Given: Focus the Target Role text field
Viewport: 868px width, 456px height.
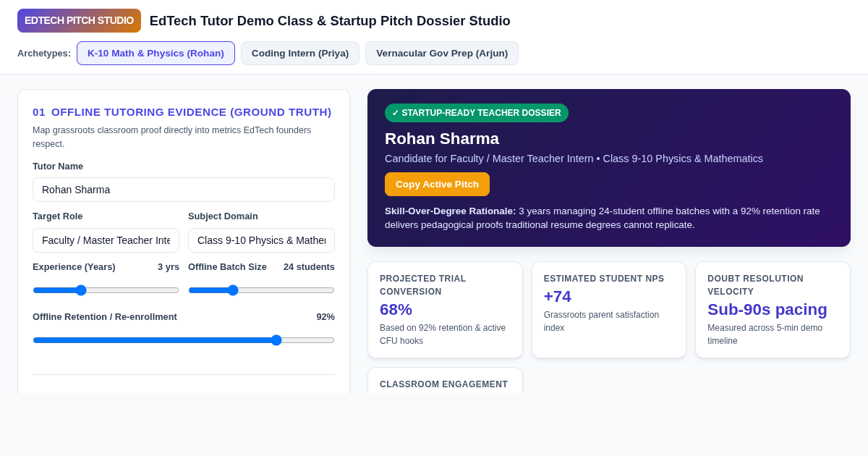Looking at the screenshot, I should point(106,240).
